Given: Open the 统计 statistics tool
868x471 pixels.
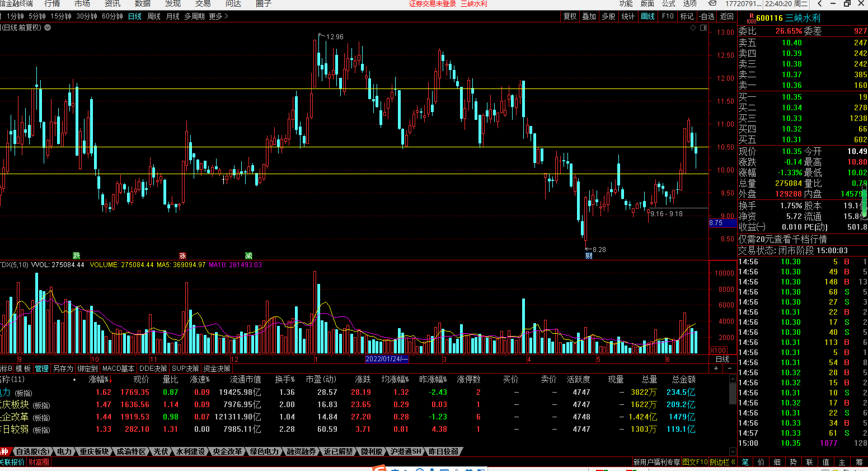Looking at the screenshot, I should pyautogui.click(x=628, y=17).
